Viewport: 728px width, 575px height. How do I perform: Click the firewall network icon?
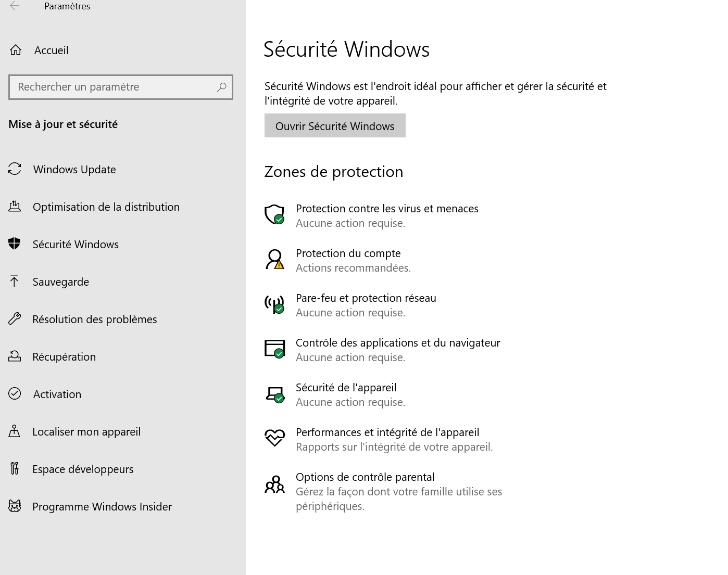pyautogui.click(x=274, y=304)
